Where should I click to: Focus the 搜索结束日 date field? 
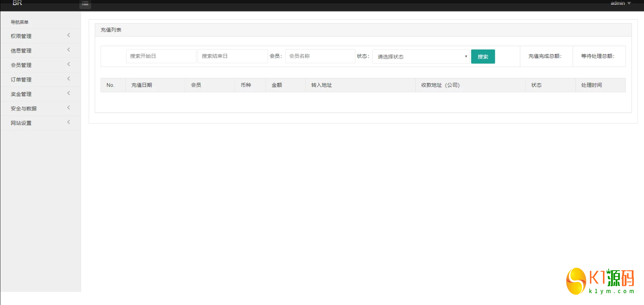[233, 56]
